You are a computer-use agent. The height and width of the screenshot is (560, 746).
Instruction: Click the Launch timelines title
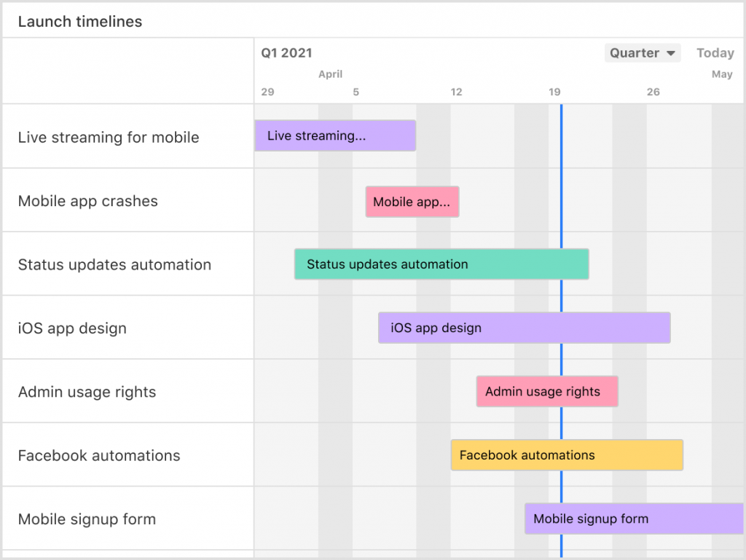[80, 22]
